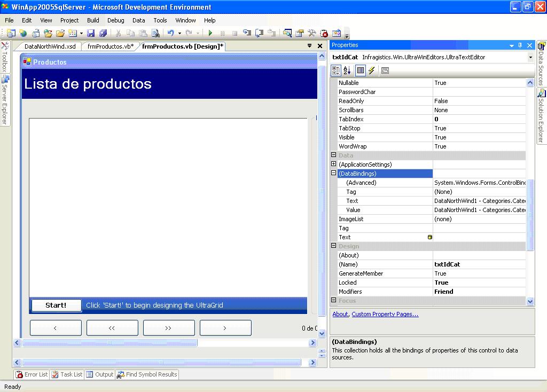Expand the (ApplicationSettings) node
This screenshot has height=392, width=547.
(x=333, y=164)
